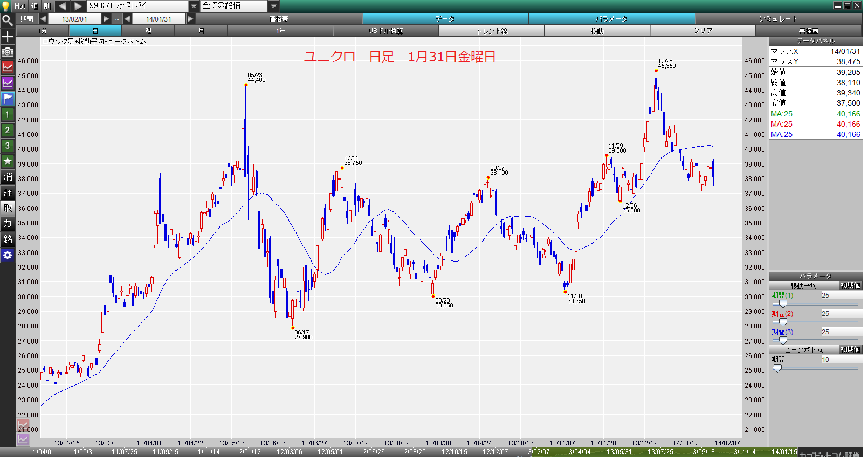
Task: Expand the 全ての銘柄 category dropdown
Action: click(x=274, y=6)
